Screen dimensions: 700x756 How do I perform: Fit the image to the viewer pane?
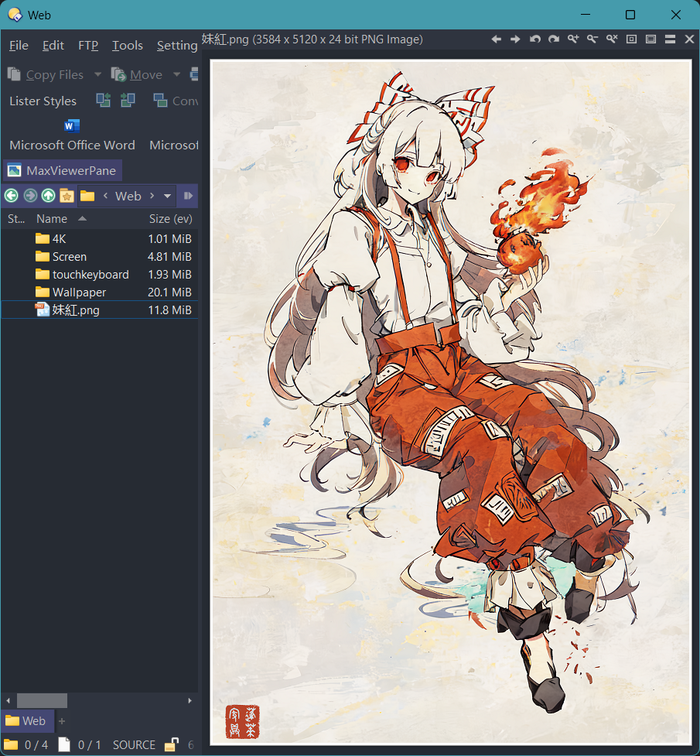631,39
